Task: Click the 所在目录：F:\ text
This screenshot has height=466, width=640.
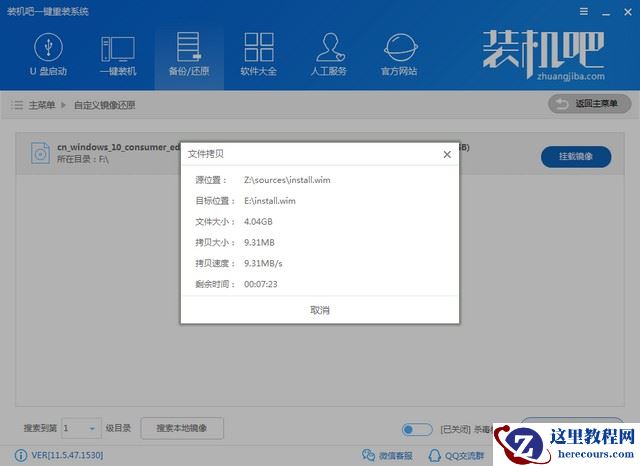Action: coord(83,159)
